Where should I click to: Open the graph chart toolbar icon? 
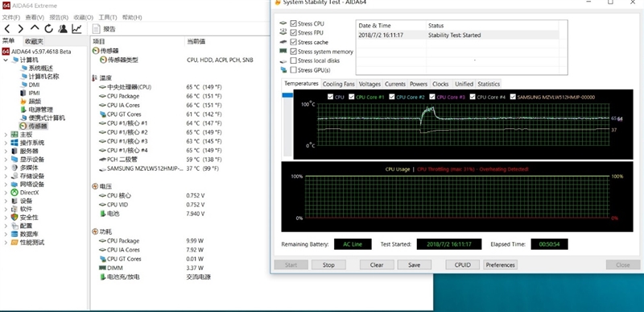click(76, 29)
